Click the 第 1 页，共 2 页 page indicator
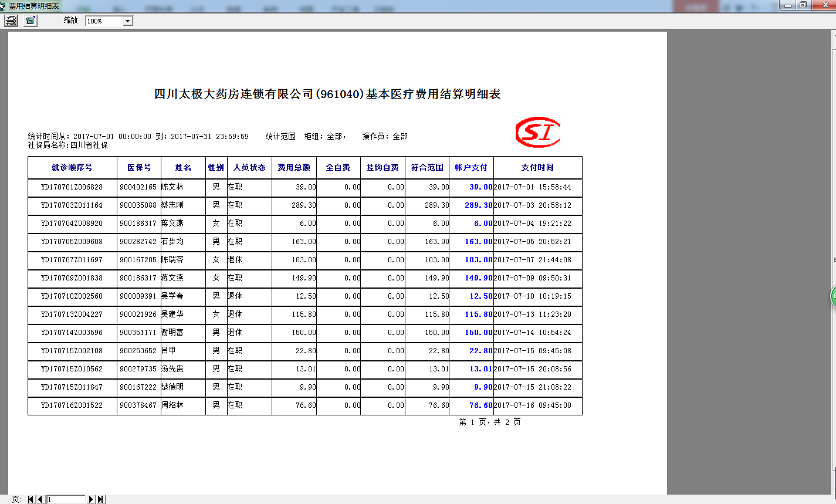 (x=490, y=422)
